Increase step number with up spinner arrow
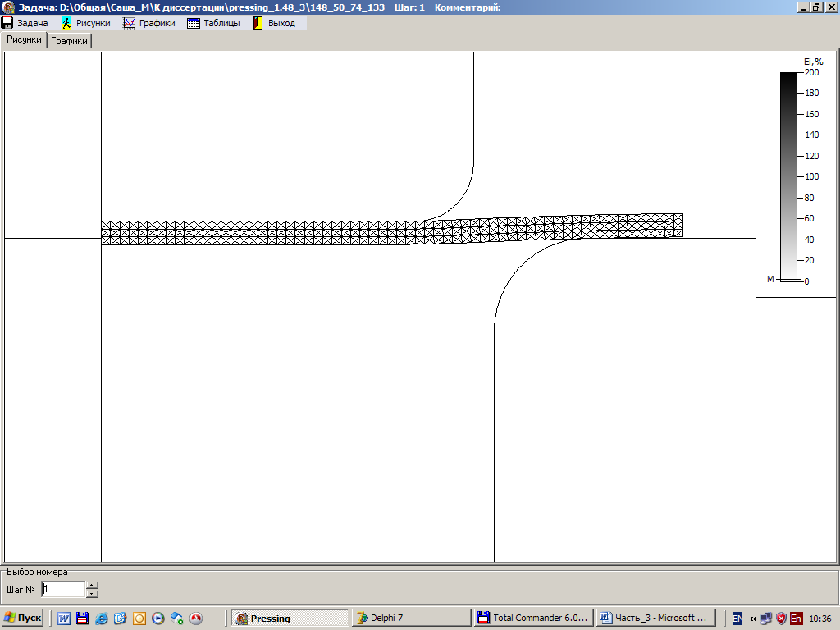Viewport: 840px width, 630px height. [x=92, y=585]
